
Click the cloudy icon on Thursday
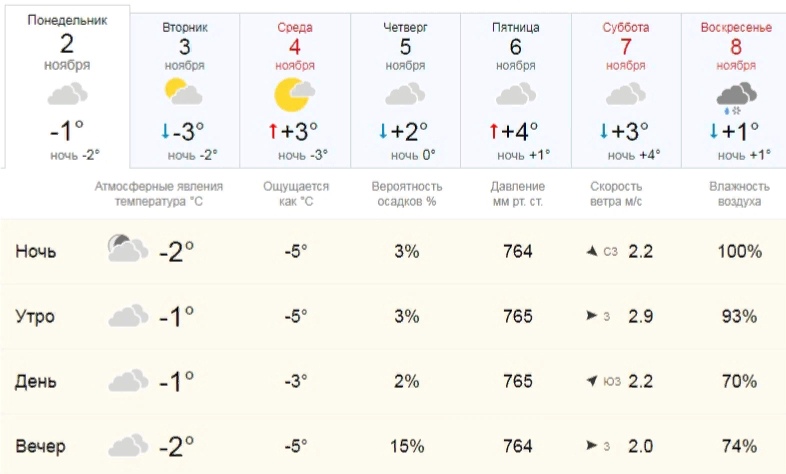click(405, 94)
